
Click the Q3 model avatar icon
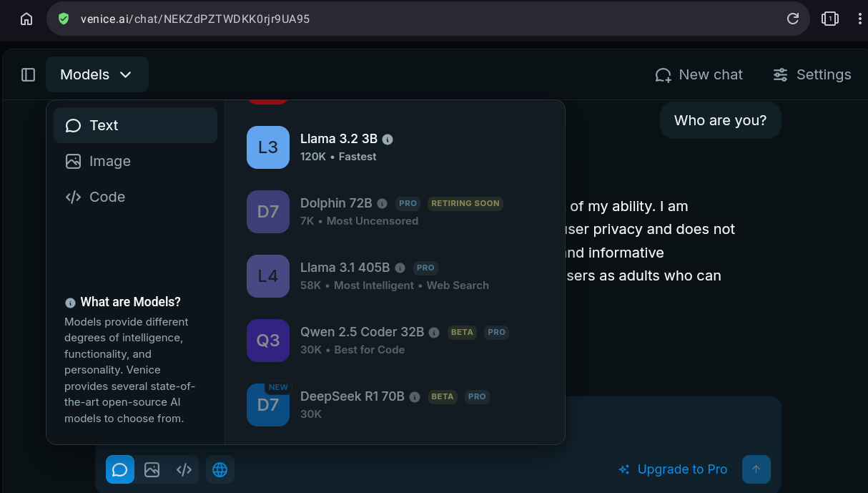[x=268, y=341]
